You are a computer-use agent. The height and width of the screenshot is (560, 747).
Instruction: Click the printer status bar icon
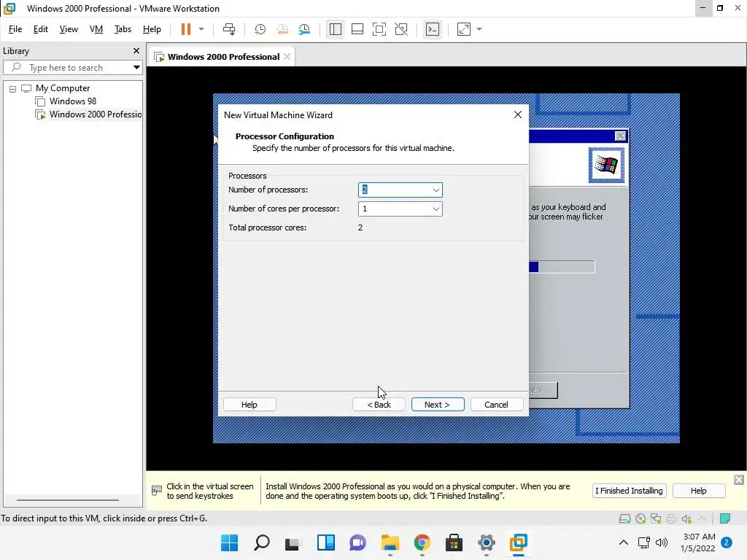coord(671,518)
